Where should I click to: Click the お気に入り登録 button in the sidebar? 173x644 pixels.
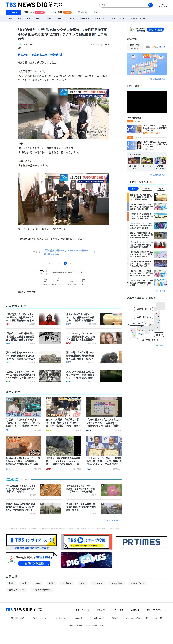(155, 29)
